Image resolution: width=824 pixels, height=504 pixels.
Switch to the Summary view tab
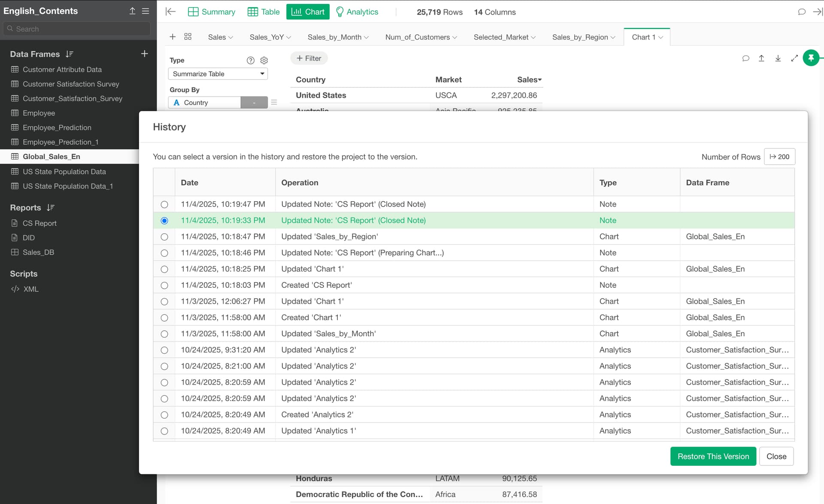(212, 12)
